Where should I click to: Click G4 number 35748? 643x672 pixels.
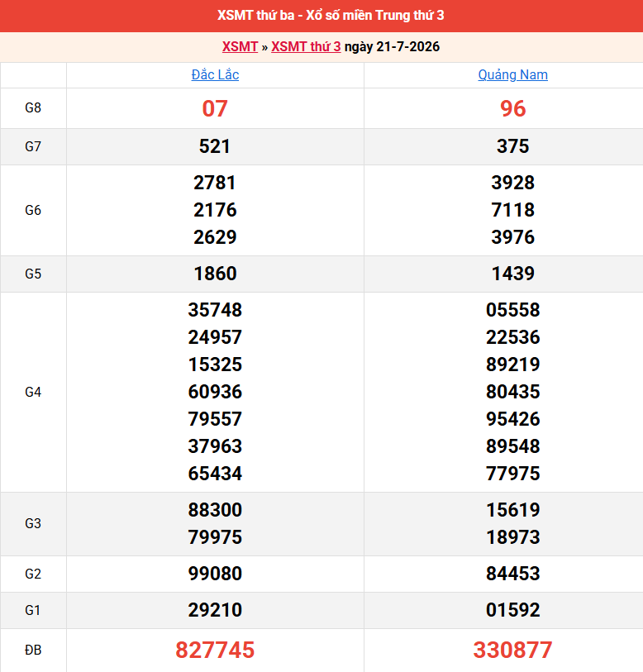[x=215, y=310]
